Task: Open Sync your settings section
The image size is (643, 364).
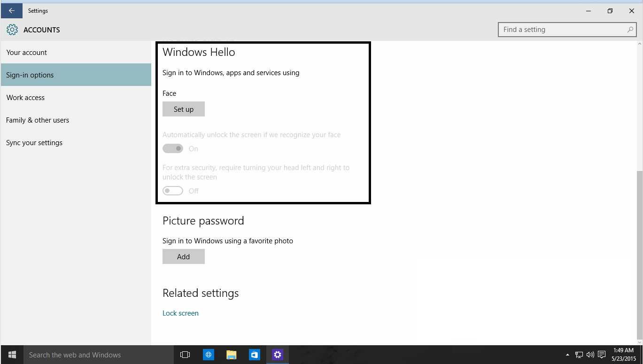Action: (x=76, y=143)
